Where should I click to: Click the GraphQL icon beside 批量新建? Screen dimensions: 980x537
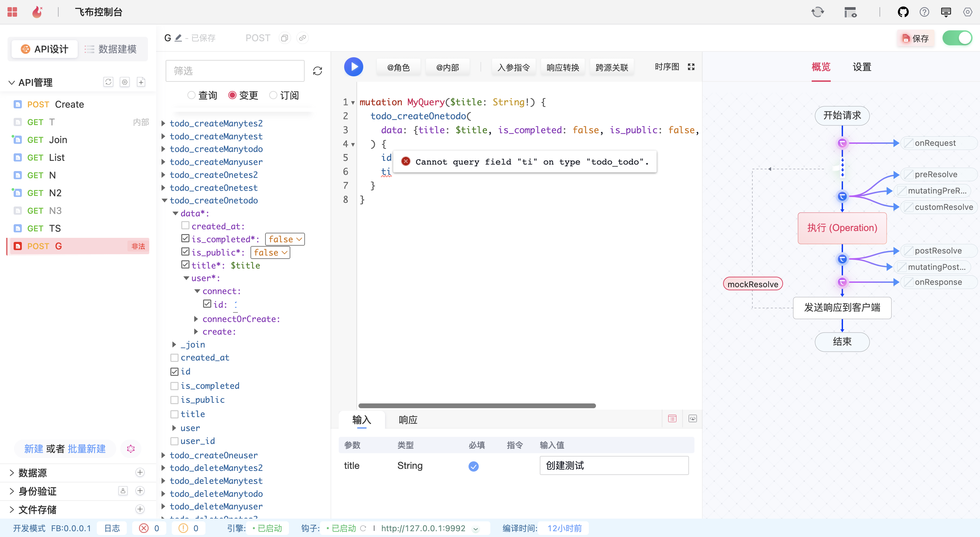(131, 449)
